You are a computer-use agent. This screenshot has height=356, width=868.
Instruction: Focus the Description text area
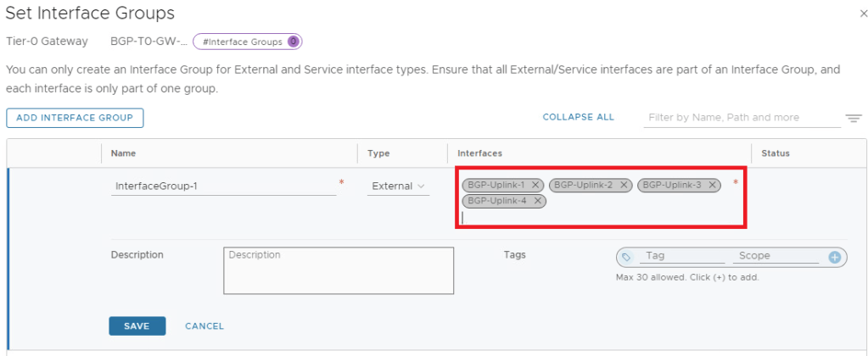[339, 271]
